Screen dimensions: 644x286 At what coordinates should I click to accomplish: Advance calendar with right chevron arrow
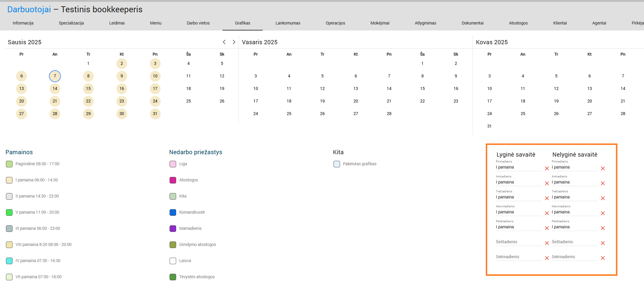click(x=234, y=42)
